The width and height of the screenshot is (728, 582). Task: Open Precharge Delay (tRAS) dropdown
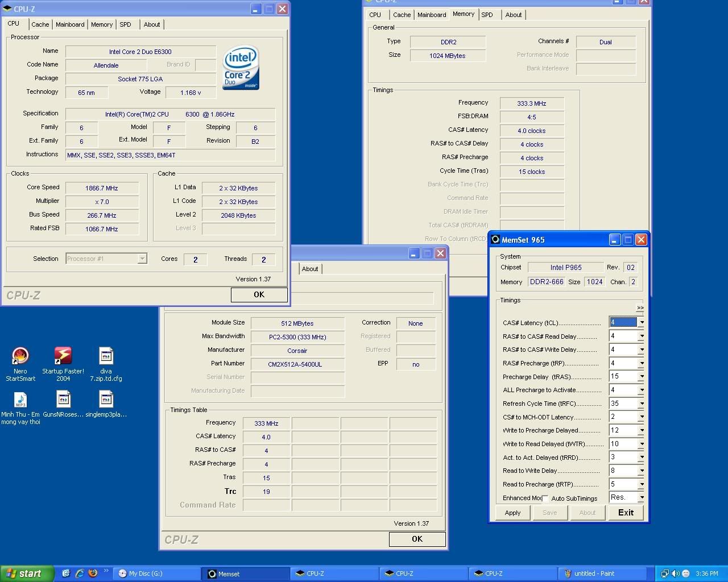click(642, 376)
